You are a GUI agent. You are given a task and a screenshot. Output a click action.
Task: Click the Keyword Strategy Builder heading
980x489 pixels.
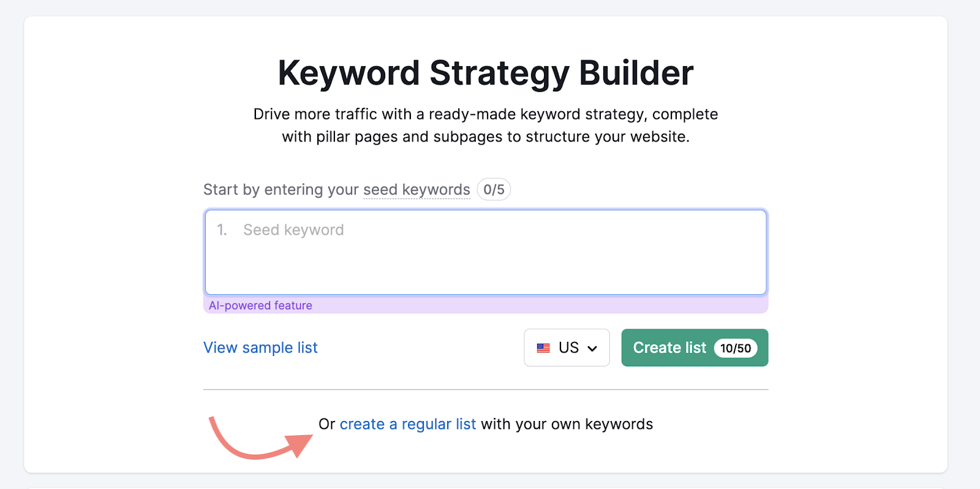tap(485, 73)
